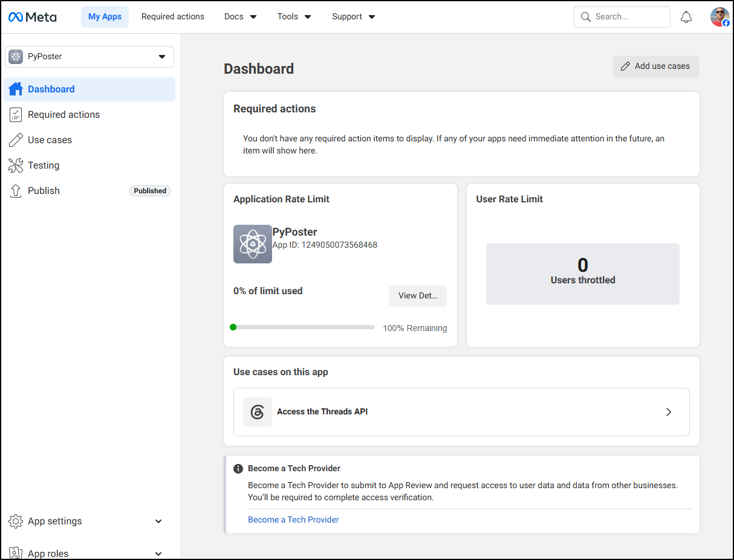Open Publish in the sidebar
The height and width of the screenshot is (560, 734).
pos(89,191)
